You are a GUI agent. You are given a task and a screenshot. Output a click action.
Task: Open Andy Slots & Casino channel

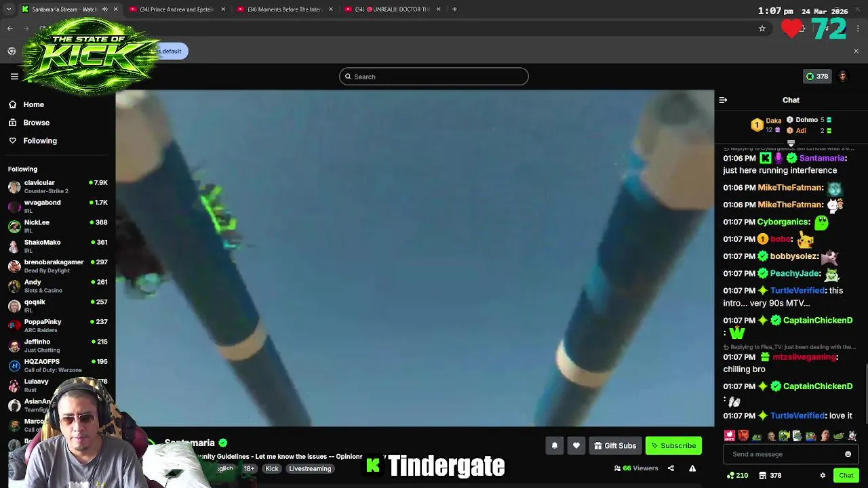click(x=58, y=286)
